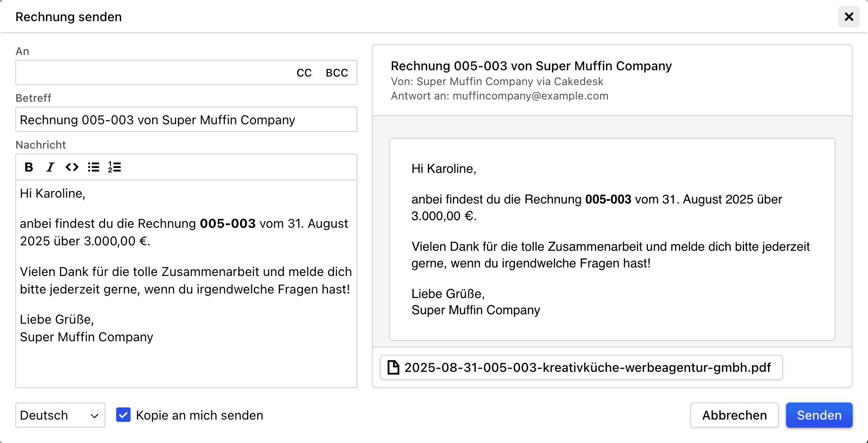Apply italic formatting to the message

(50, 167)
